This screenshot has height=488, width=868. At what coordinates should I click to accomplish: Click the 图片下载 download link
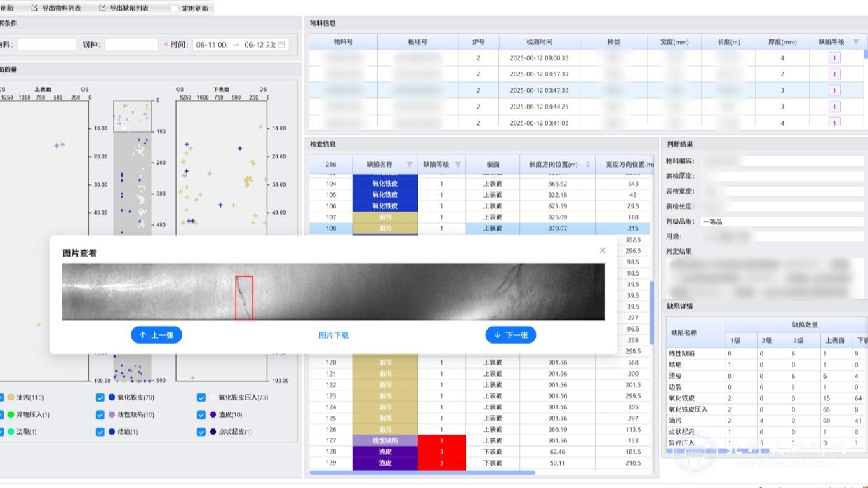[333, 335]
